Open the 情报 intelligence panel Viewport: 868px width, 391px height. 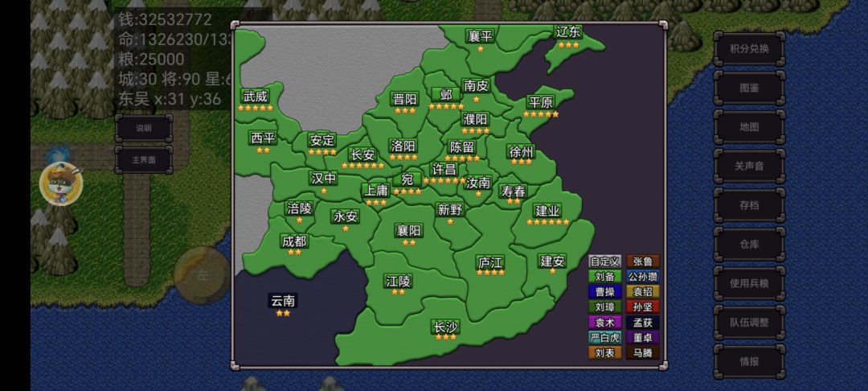tap(749, 361)
